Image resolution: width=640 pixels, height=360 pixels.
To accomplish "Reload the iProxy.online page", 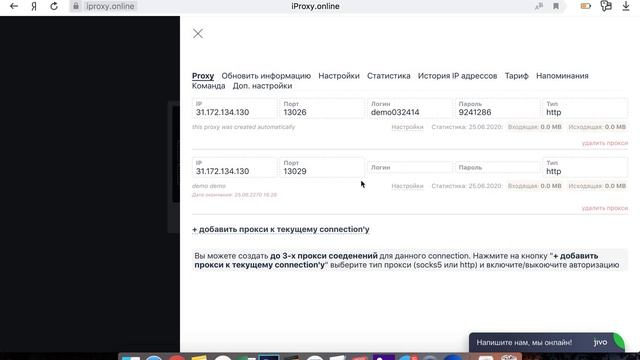I will [x=54, y=6].
